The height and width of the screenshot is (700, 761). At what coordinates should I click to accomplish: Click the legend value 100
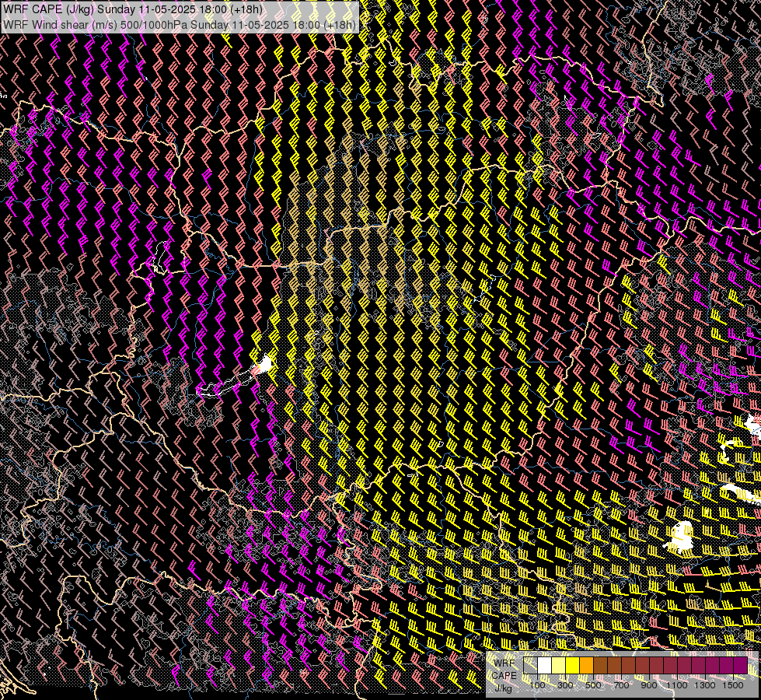537,685
